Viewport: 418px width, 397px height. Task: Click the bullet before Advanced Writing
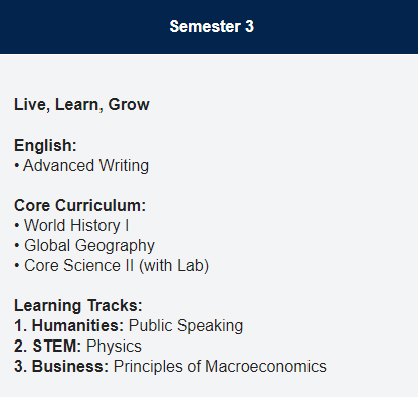17,166
